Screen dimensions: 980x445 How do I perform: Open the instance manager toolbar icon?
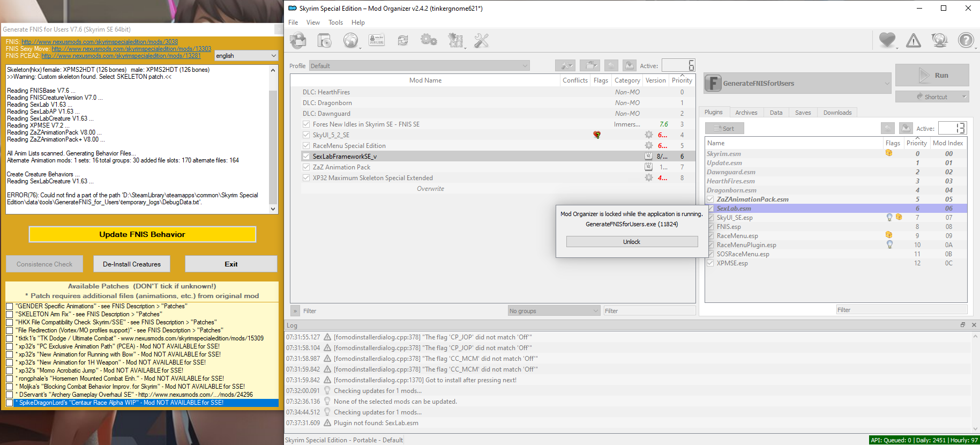pos(298,40)
